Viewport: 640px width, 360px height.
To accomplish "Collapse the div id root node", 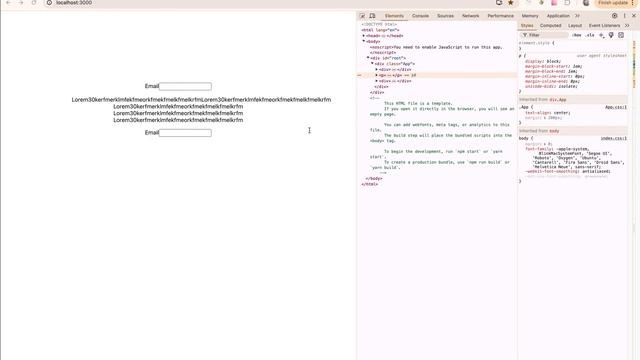I will 368,58.
